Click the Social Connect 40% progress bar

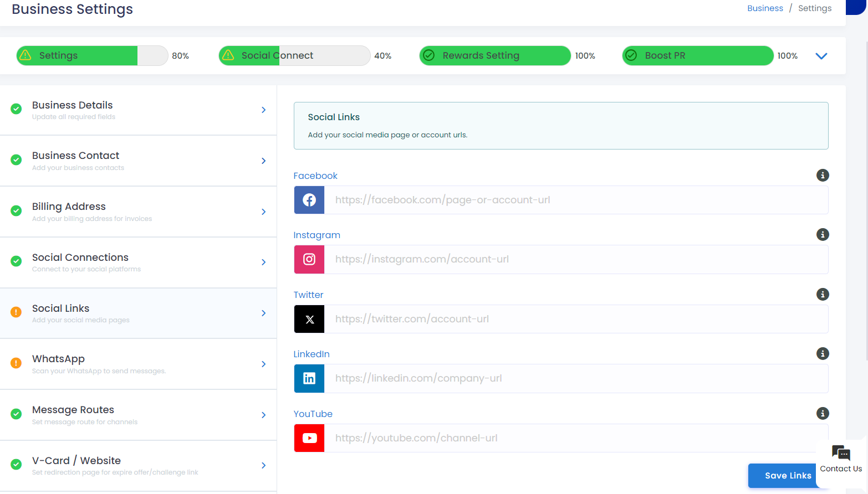click(x=294, y=55)
